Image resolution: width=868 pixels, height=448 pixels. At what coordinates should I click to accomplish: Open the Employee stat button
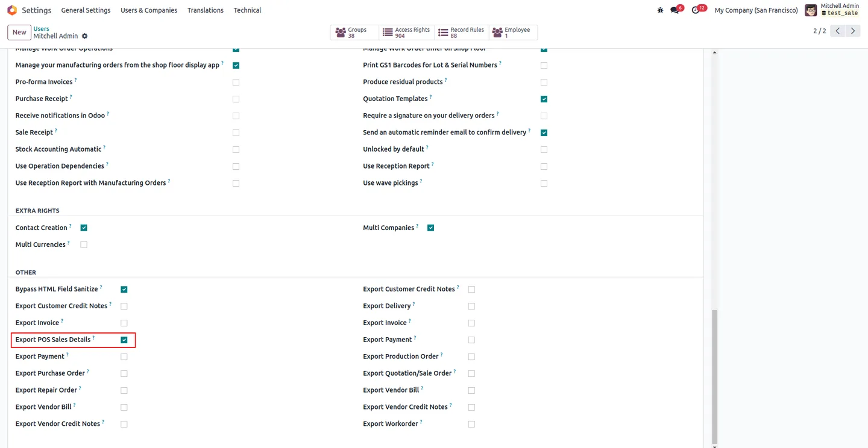[x=513, y=33]
